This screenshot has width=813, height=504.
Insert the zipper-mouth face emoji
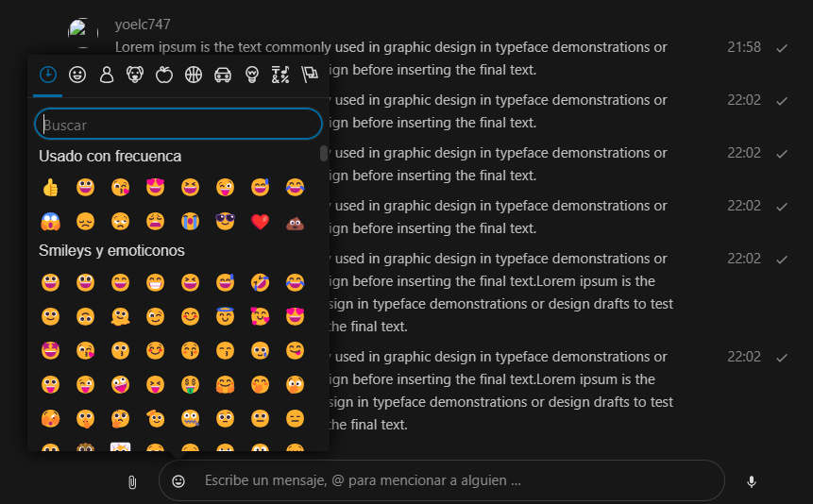pos(191,419)
